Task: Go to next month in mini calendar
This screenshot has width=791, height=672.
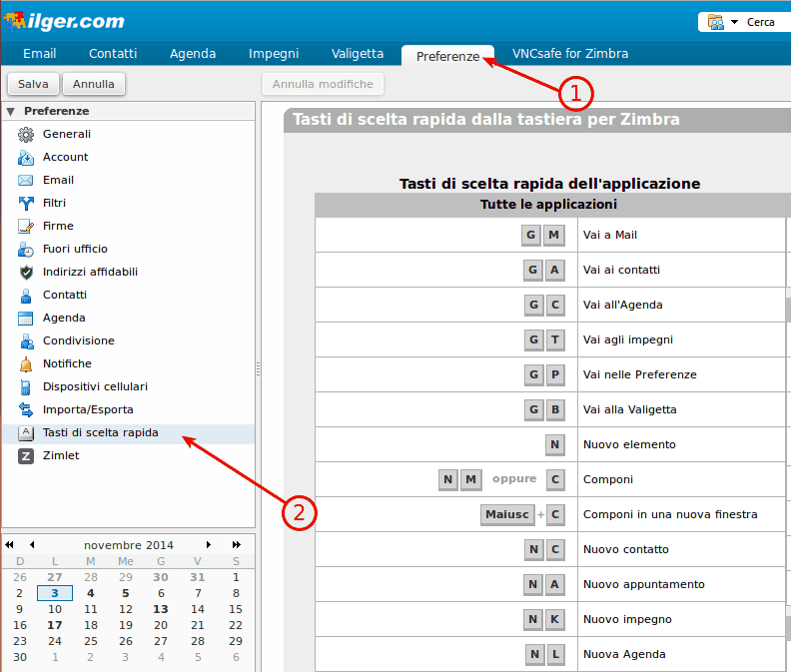Action: (x=209, y=544)
